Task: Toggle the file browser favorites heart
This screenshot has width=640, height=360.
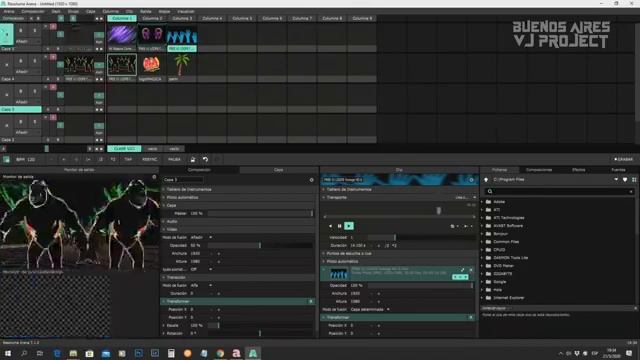Action: pyautogui.click(x=625, y=180)
